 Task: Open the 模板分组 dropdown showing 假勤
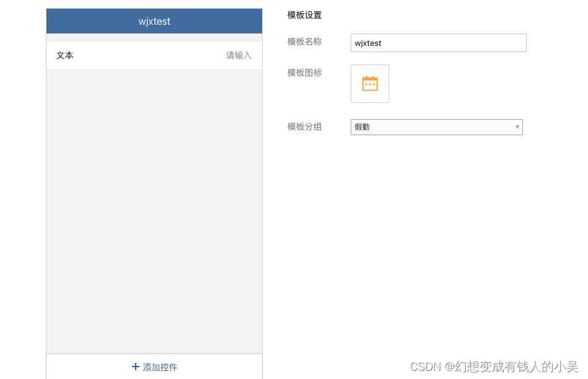[x=436, y=127]
